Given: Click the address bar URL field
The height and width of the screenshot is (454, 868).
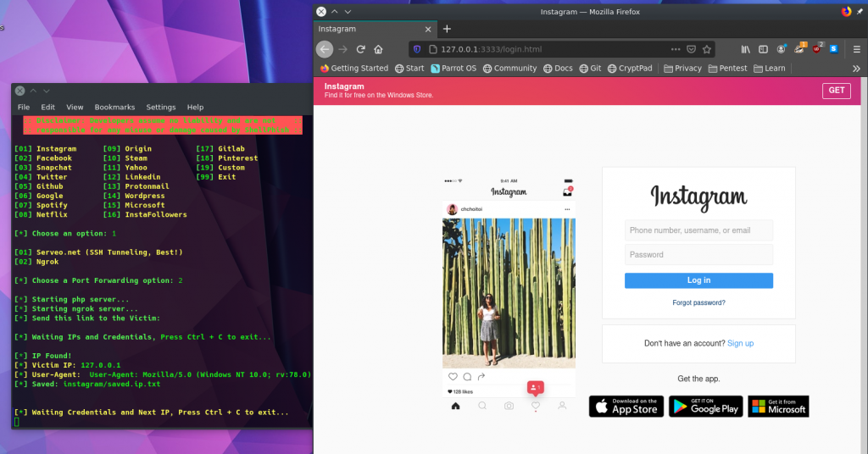Looking at the screenshot, I should point(553,49).
